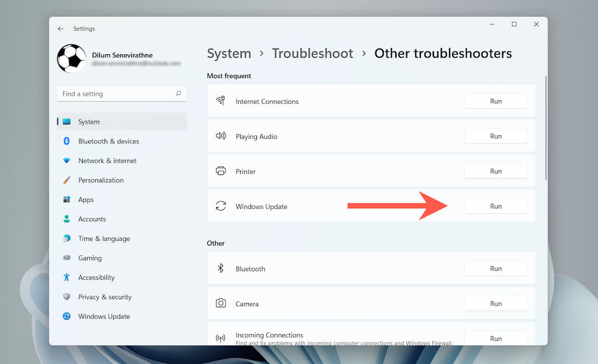Run the Incoming Connections troubleshooter
Image resolution: width=598 pixels, height=364 pixels.
496,338
